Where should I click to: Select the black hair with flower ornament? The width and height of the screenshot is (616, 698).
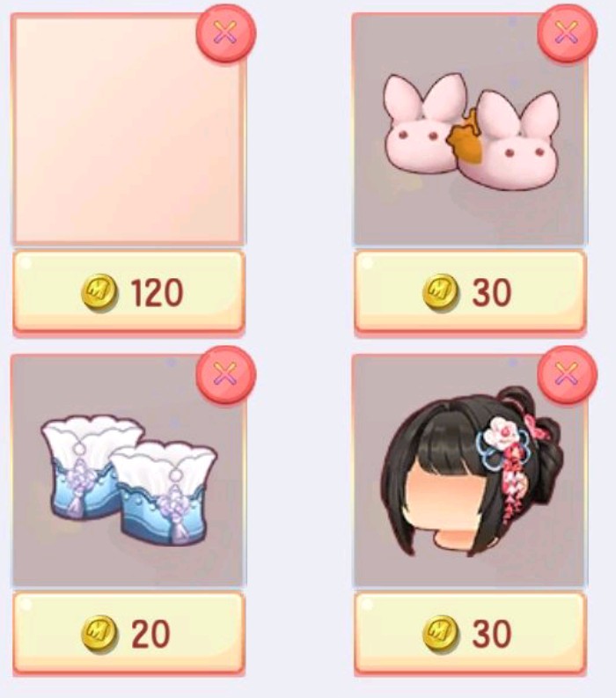pos(470,471)
